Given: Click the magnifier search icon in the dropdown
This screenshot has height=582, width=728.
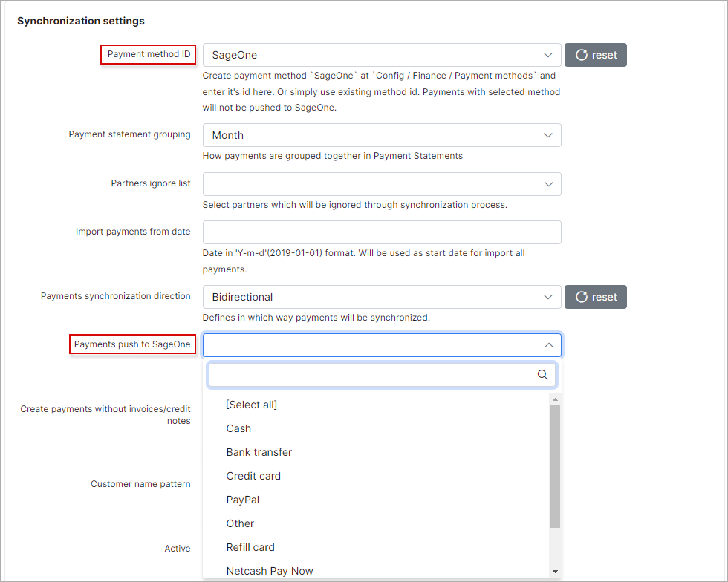Looking at the screenshot, I should click(x=542, y=375).
